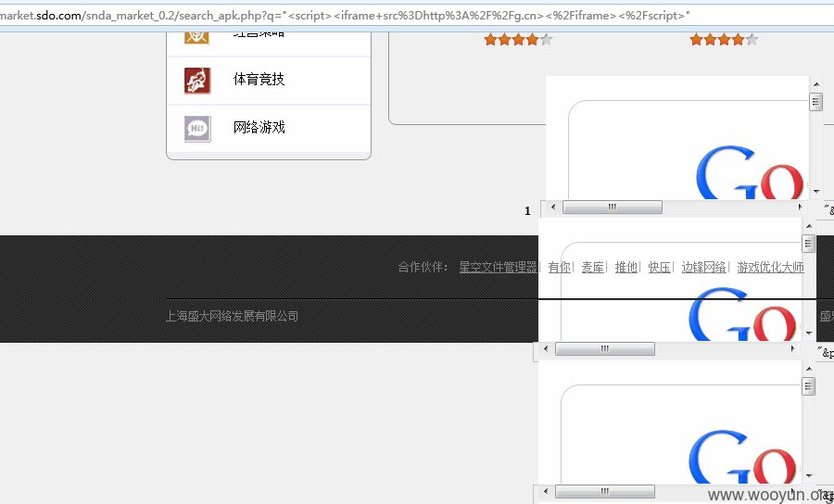Image resolution: width=834 pixels, height=504 pixels.
Task: Click the 上海盛大网络发展有限公司 footer text
Action: click(232, 316)
